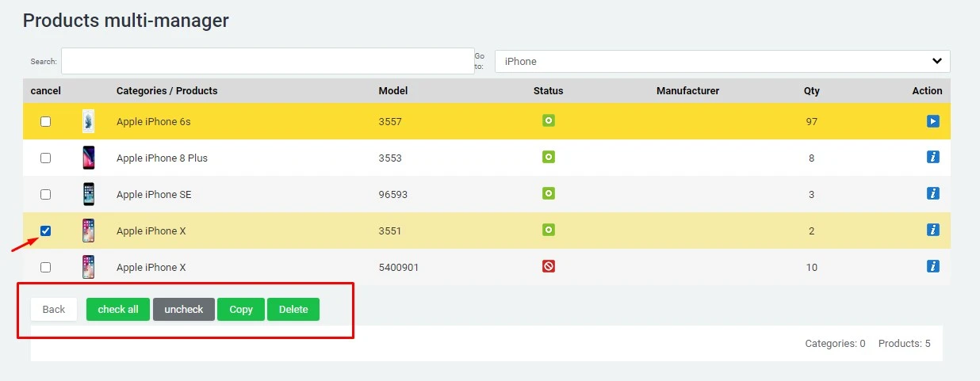
Task: Click Apple iPhone SE product thumbnail
Action: click(x=89, y=194)
